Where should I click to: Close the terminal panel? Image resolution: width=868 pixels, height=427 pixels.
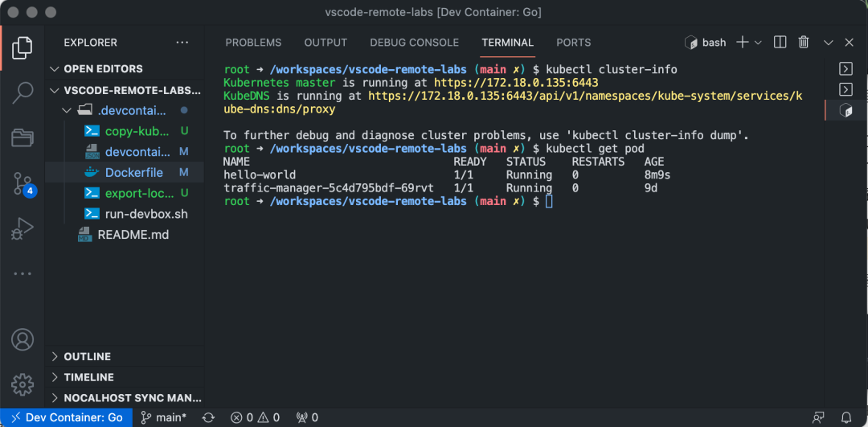850,43
